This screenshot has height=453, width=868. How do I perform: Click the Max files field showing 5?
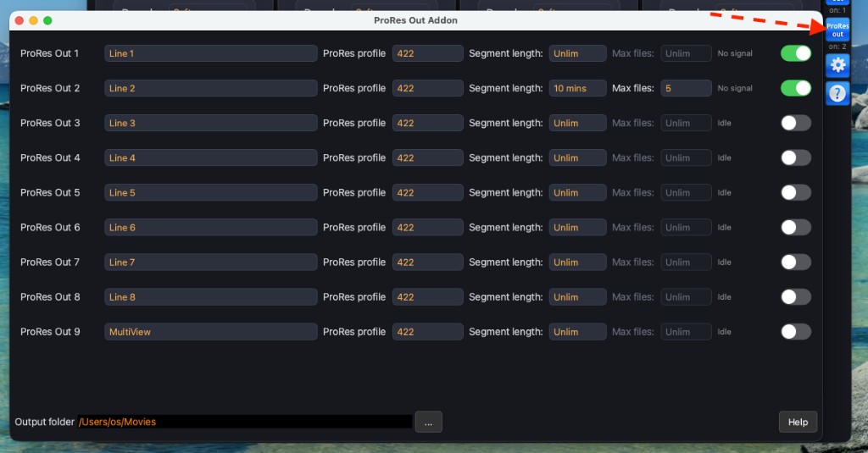click(x=686, y=89)
